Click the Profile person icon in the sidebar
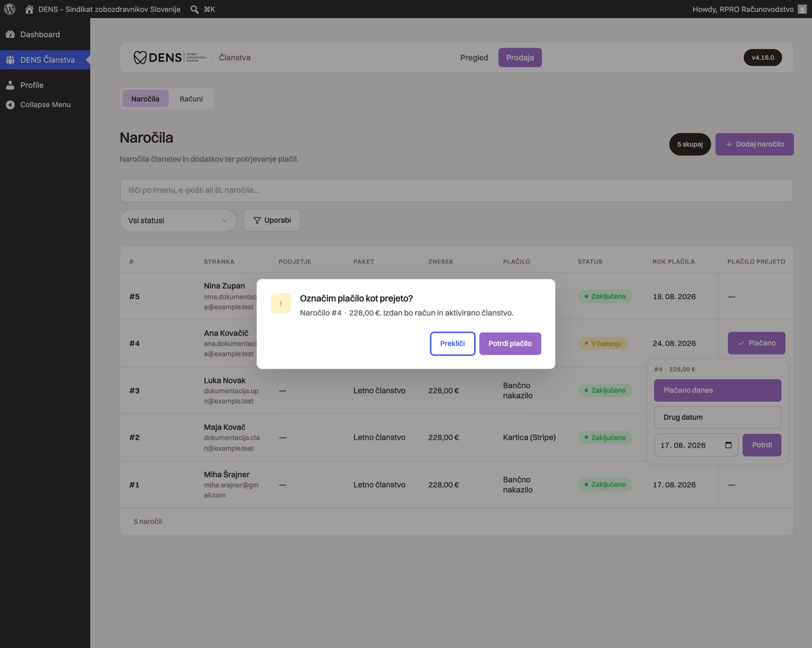 (x=11, y=85)
